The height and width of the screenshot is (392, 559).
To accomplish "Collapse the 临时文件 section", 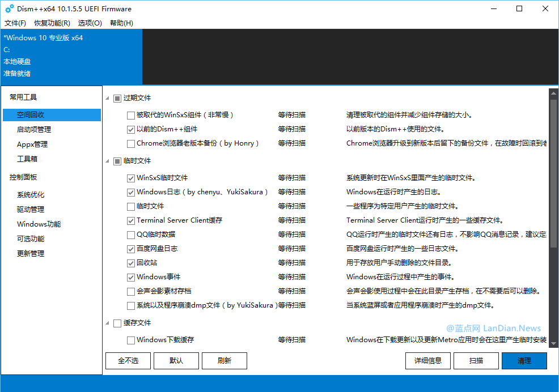I will (x=107, y=161).
